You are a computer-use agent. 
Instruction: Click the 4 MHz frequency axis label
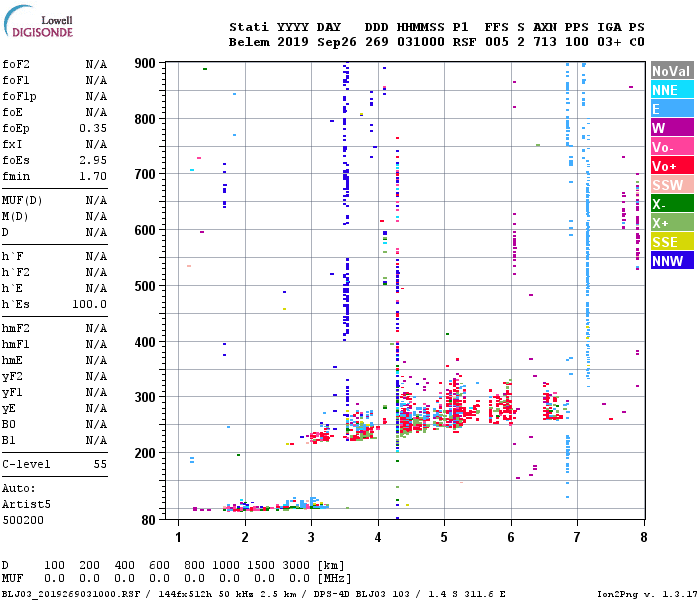pos(378,537)
